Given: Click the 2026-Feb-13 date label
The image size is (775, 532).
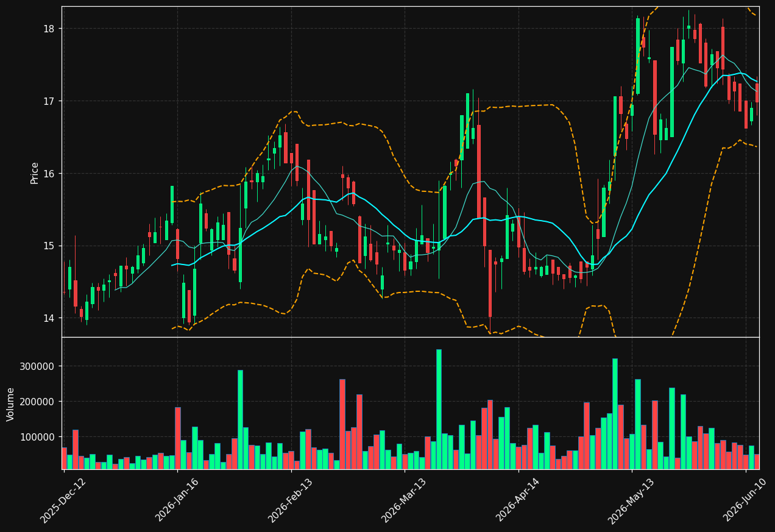Looking at the screenshot, I should (x=290, y=500).
